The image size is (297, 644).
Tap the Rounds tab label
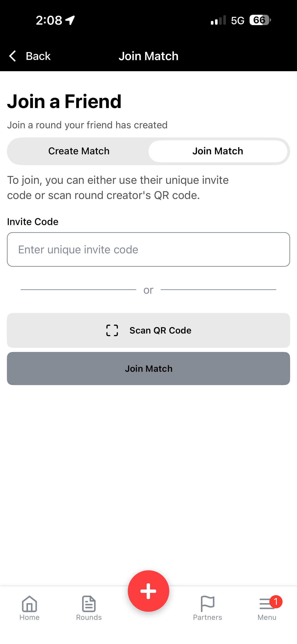(89, 617)
